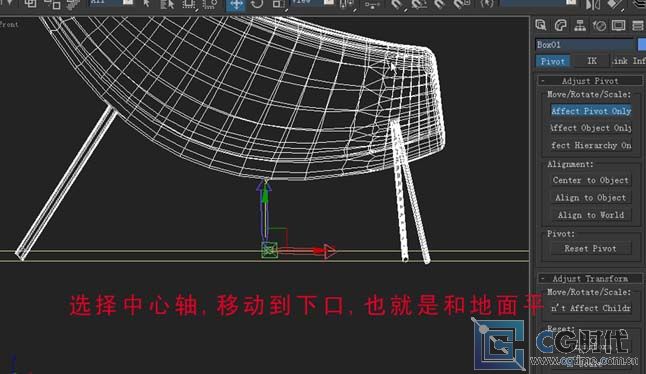646x374 pixels.
Task: Open the blue object color swatch
Action: 641,44
